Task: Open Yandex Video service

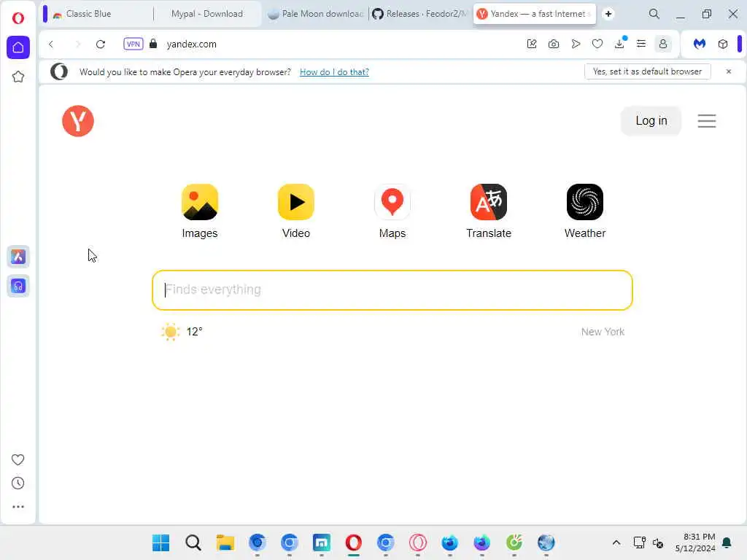Action: point(296,211)
